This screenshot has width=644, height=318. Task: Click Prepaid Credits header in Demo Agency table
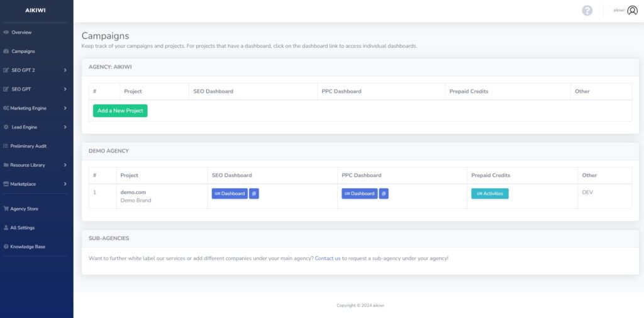tap(491, 175)
